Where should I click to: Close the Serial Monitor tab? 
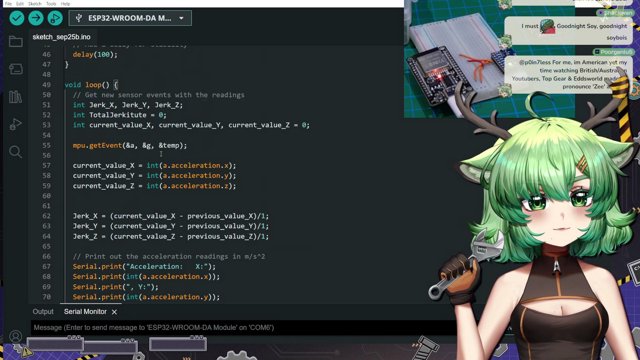coord(114,312)
